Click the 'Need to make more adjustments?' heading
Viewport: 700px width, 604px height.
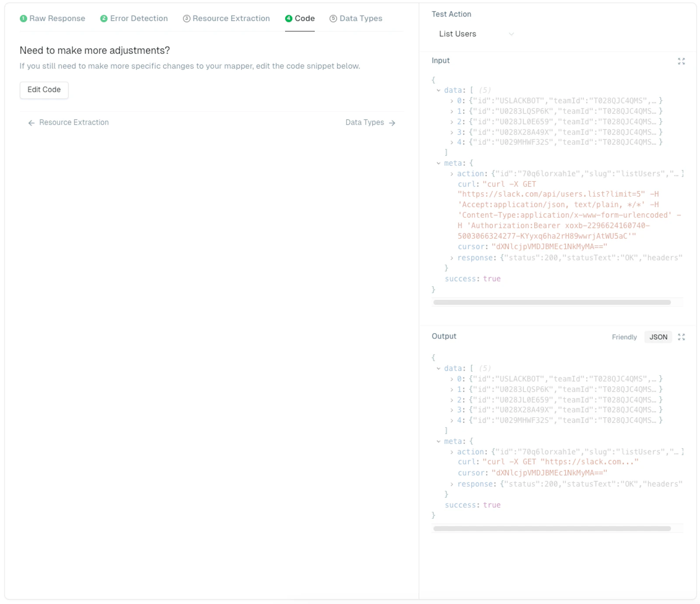94,50
